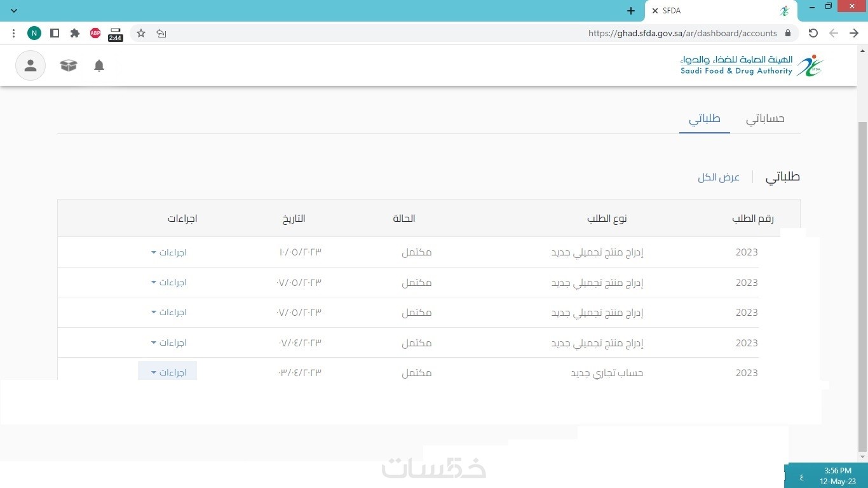Image resolution: width=868 pixels, height=488 pixels.
Task: Click date ٠٣/٠٤/٢٠٢٣ in the table
Action: coord(299,372)
